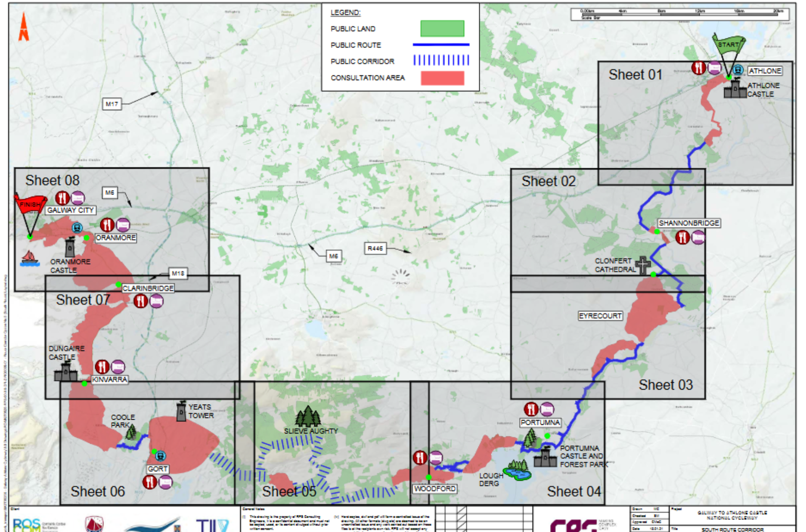Click the M17 road label box
806x532 pixels.
pyautogui.click(x=112, y=104)
